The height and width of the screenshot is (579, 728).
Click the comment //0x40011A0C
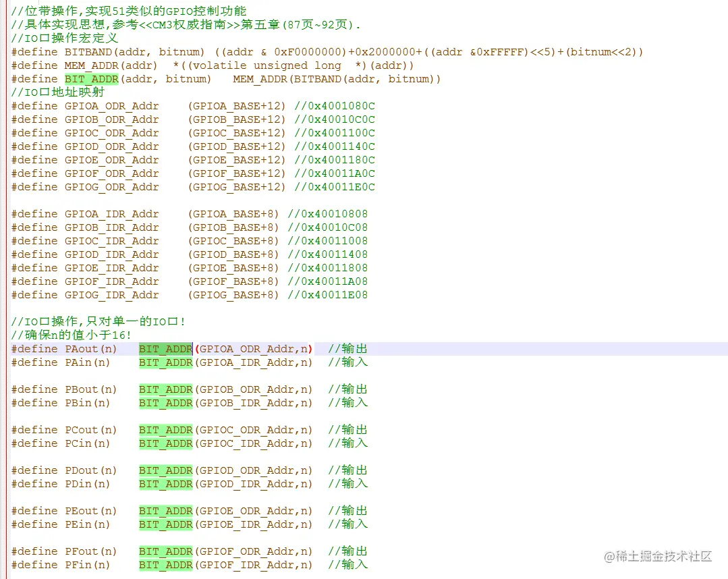tap(334, 173)
